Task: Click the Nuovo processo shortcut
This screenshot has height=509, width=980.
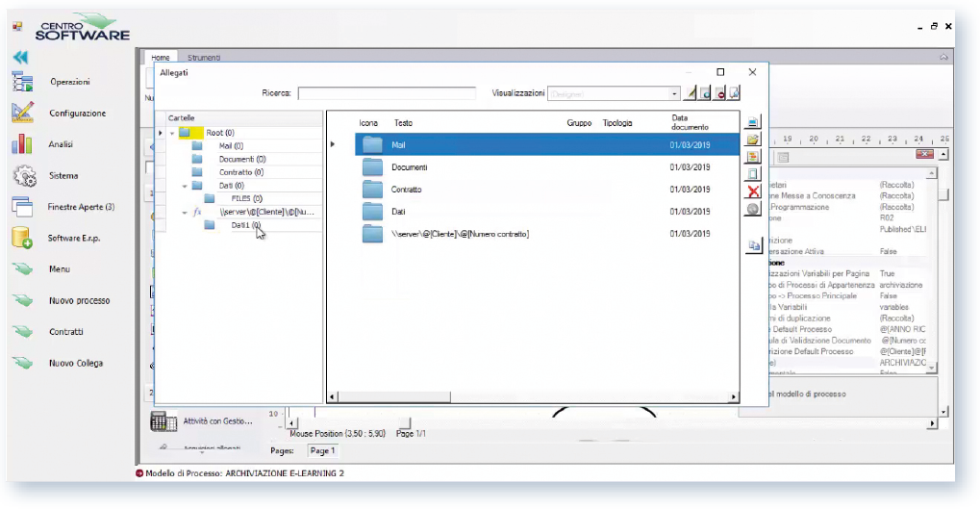Action: [79, 301]
